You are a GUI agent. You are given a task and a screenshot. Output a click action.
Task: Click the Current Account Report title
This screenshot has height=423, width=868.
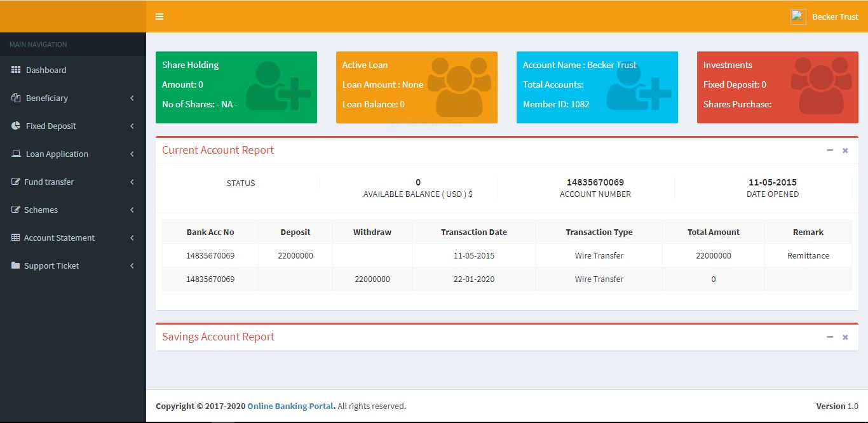[218, 150]
